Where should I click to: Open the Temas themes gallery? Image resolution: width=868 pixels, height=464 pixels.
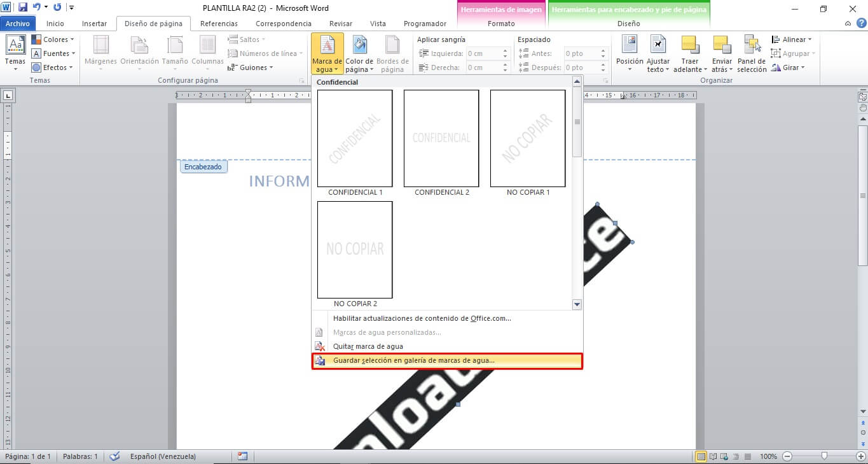15,53
